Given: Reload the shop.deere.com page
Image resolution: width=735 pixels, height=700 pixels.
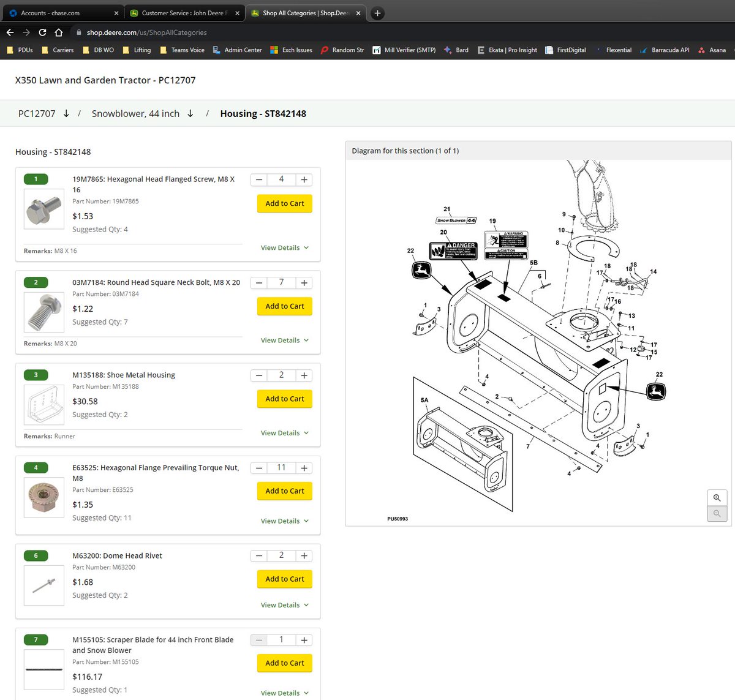Looking at the screenshot, I should tap(42, 32).
